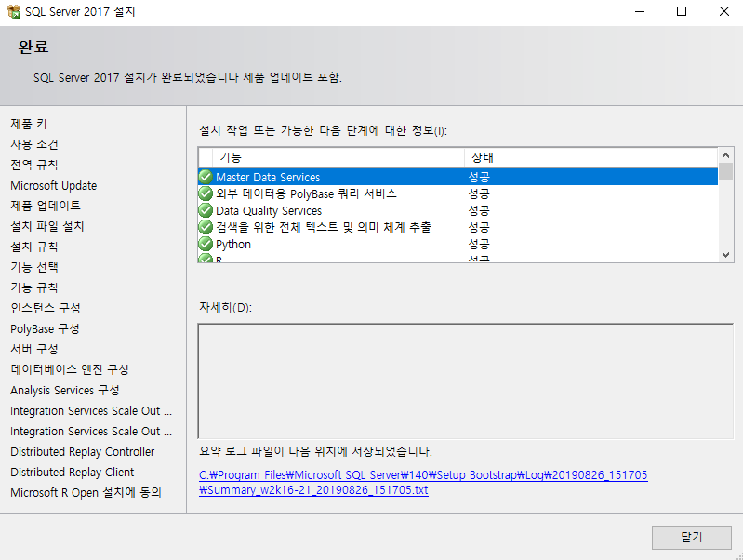
Task: Close the setup window with the X button
Action: click(724, 11)
